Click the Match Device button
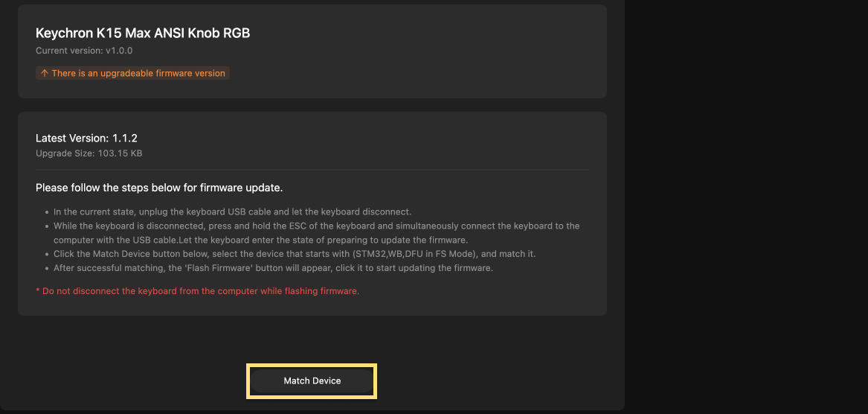This screenshot has height=414, width=868. (x=312, y=380)
